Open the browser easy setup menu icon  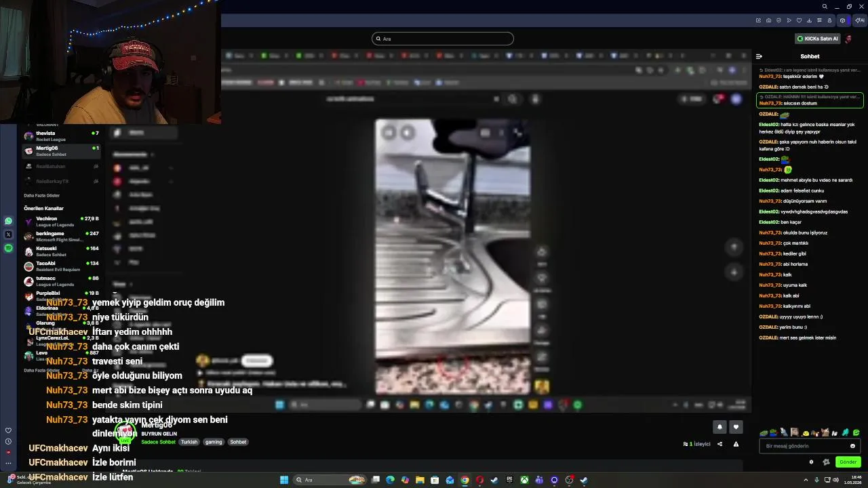[819, 20]
